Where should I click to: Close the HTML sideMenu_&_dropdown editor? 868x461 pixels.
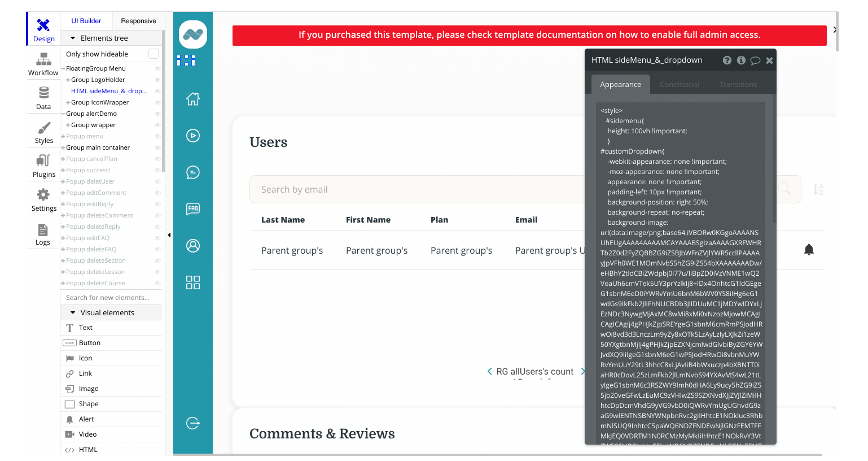point(769,60)
